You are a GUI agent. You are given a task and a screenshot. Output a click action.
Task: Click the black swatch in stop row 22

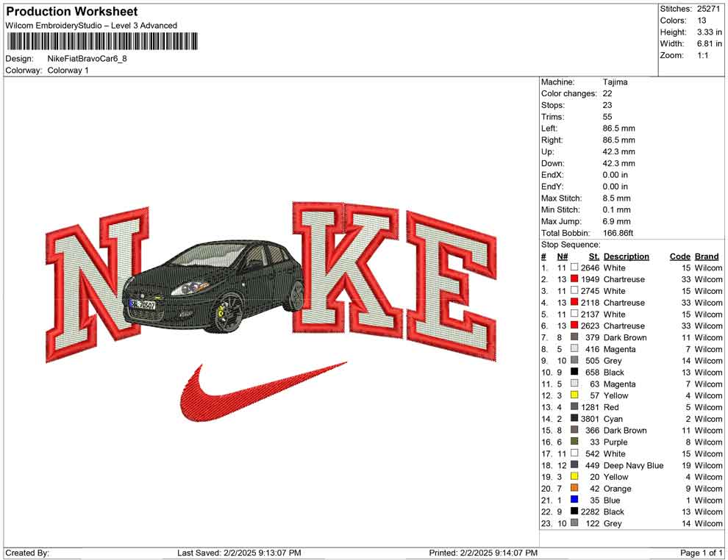(x=574, y=511)
